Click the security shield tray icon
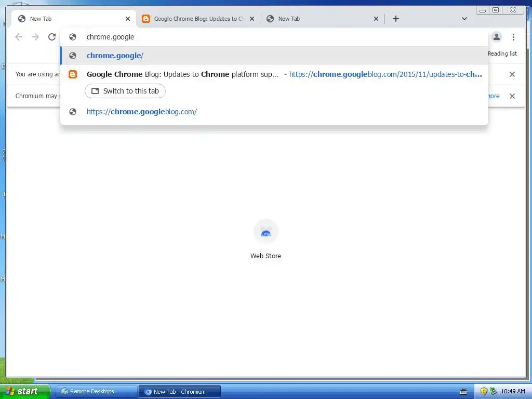Screen dimensions: 532x399 [484, 391]
